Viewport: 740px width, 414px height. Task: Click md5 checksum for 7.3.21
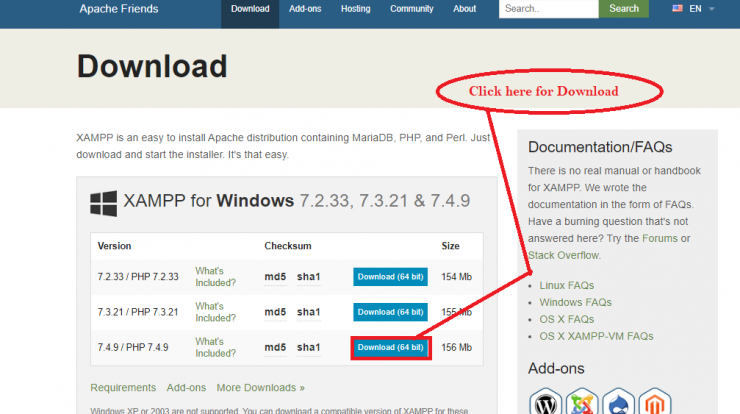click(275, 312)
